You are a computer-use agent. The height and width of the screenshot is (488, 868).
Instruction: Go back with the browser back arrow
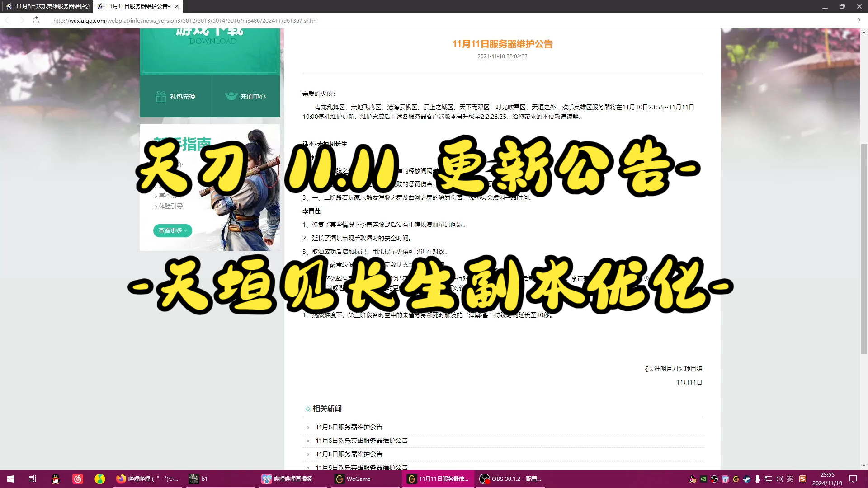click(x=7, y=20)
